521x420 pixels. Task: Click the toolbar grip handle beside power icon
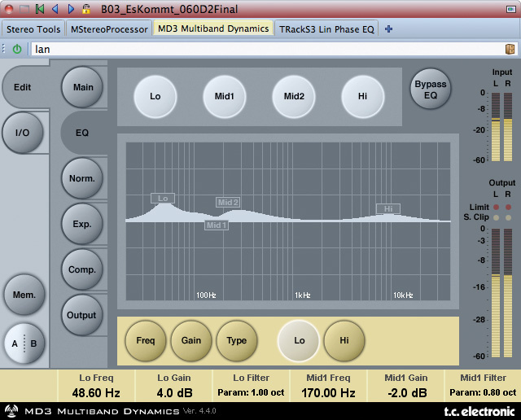click(3, 49)
